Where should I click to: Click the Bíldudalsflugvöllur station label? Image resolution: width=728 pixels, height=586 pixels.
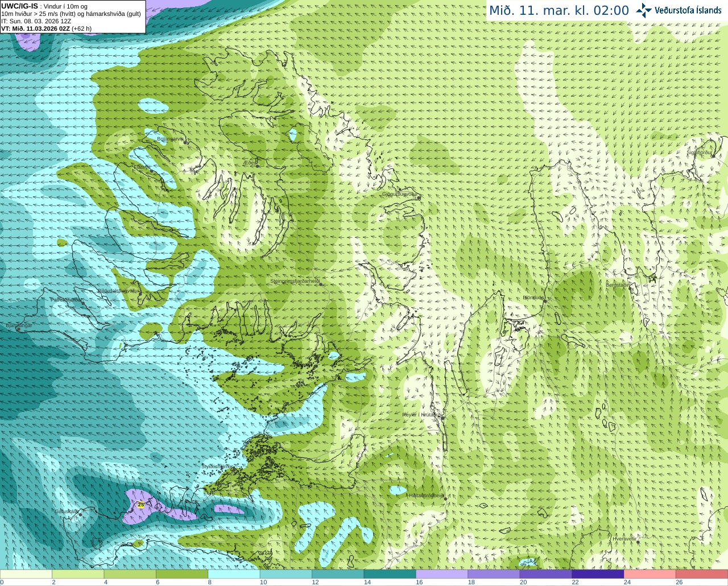(119, 290)
